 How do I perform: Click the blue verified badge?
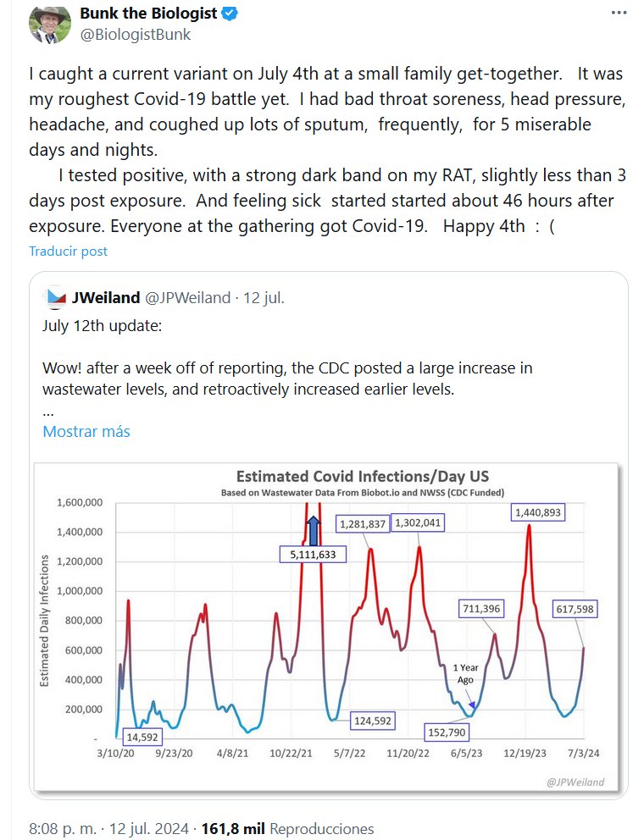[231, 14]
